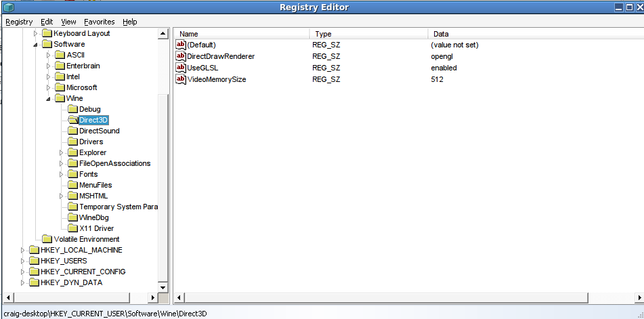The width and height of the screenshot is (644, 319).
Task: Click the Data column header
Action: pos(536,34)
